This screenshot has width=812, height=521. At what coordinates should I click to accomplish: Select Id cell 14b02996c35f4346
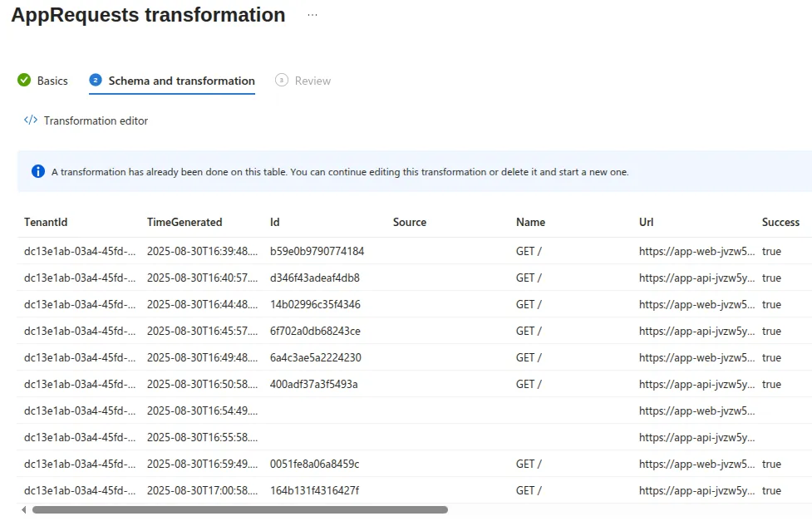coord(315,304)
